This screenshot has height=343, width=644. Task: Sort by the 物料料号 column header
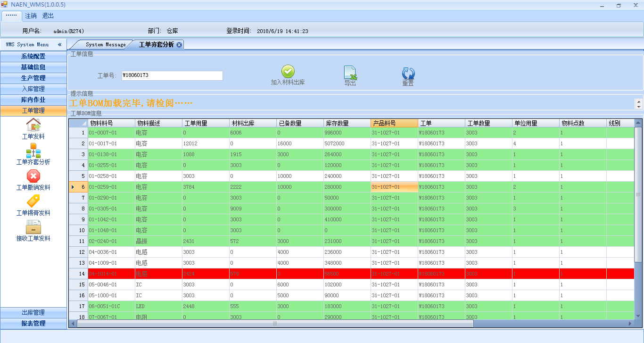(111, 123)
